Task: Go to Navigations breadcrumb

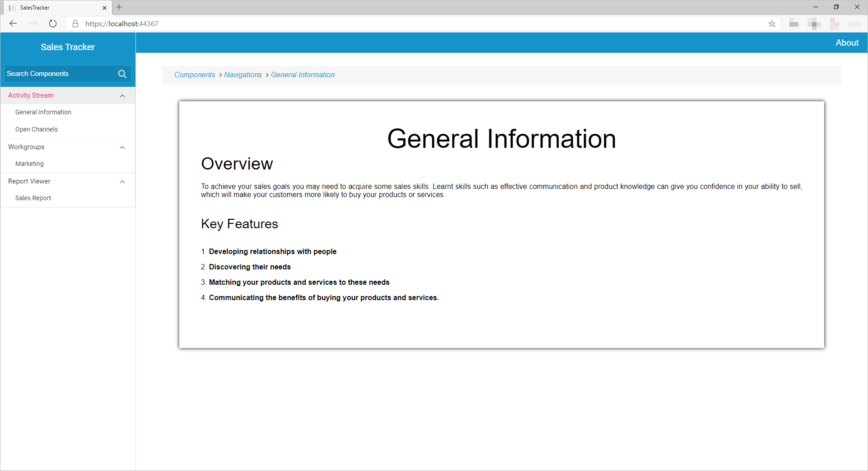Action: (243, 75)
